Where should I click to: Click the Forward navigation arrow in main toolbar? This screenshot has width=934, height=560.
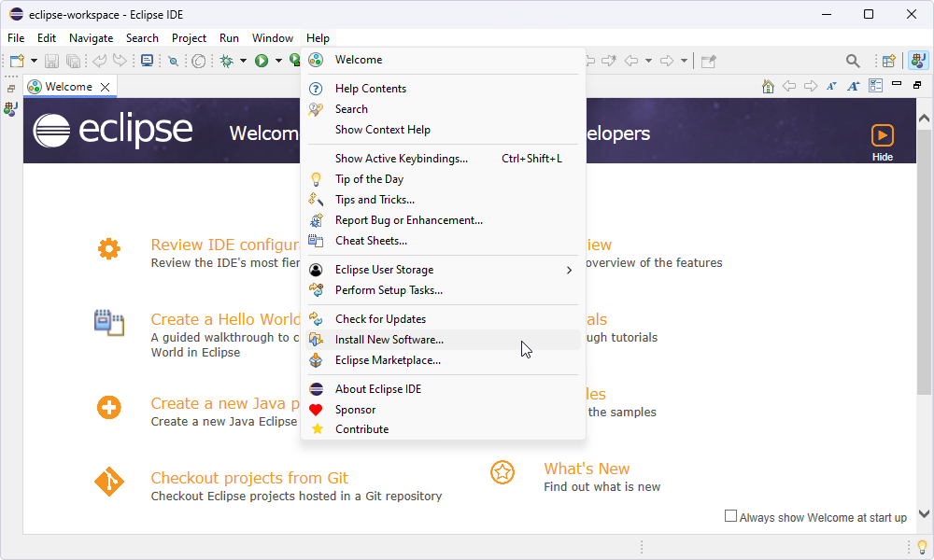(x=667, y=61)
